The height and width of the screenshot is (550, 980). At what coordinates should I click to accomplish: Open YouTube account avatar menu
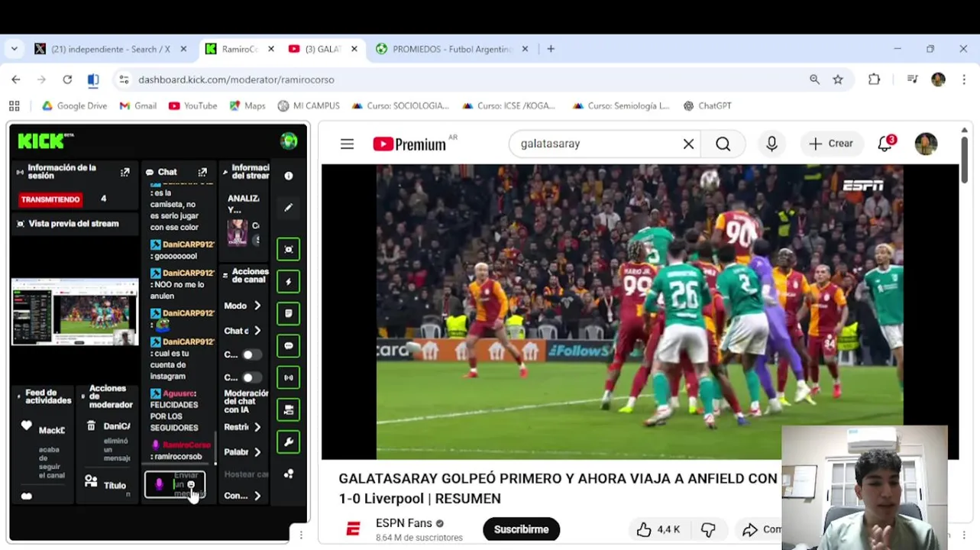coord(926,144)
